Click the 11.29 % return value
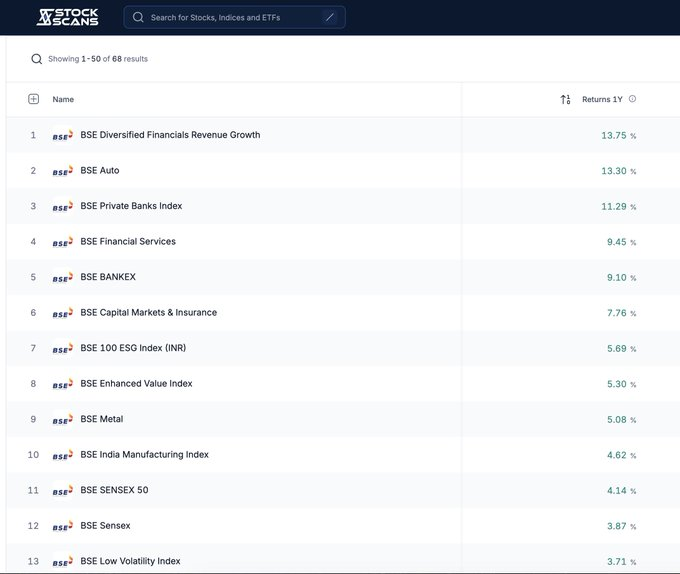 [618, 207]
